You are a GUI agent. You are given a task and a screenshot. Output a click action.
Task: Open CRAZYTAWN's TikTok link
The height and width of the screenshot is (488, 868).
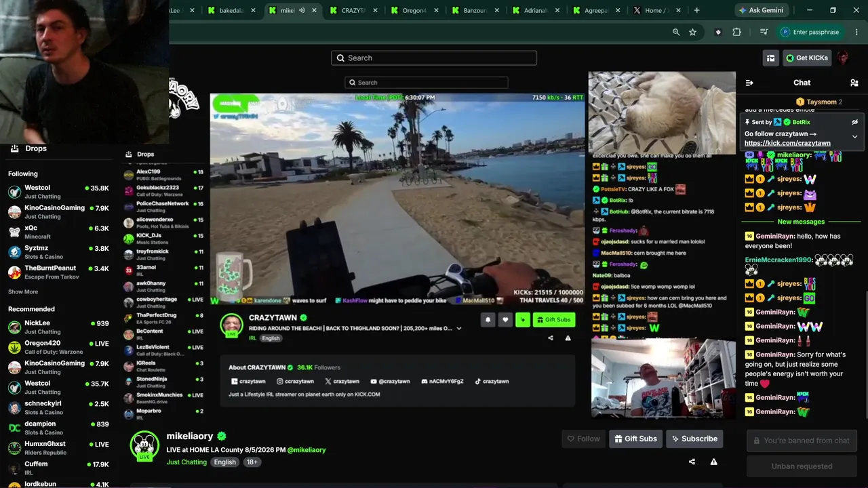[x=492, y=382]
